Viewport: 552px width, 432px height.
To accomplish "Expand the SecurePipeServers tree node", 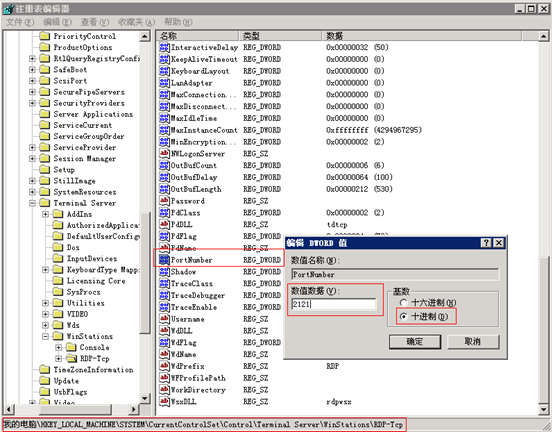I will 32,92.
